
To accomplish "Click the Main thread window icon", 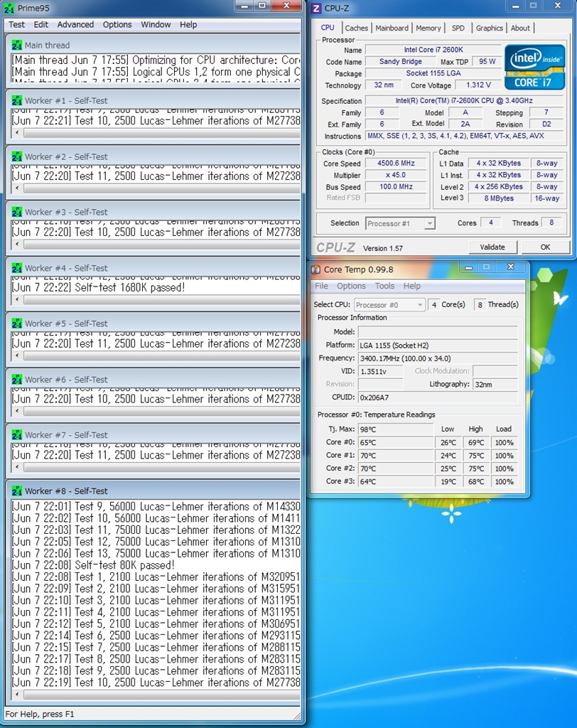I will pos(16,45).
